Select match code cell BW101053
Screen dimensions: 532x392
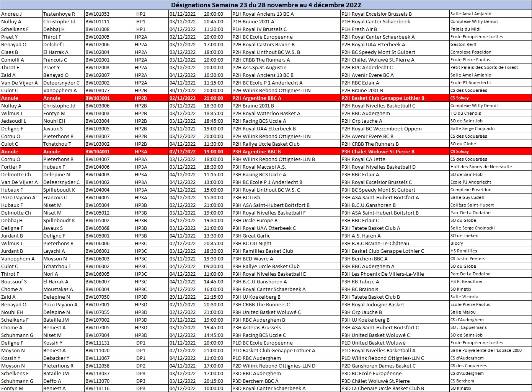pyautogui.click(x=98, y=14)
